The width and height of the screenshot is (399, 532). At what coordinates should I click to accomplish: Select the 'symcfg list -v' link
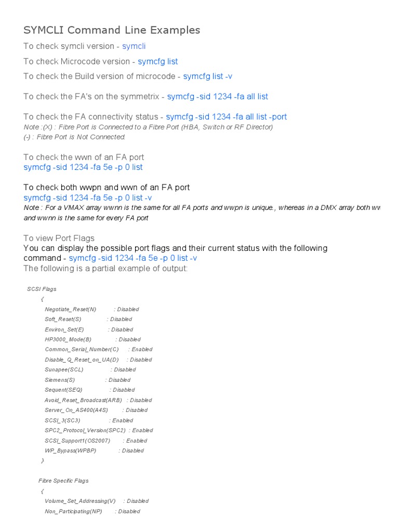(x=208, y=76)
